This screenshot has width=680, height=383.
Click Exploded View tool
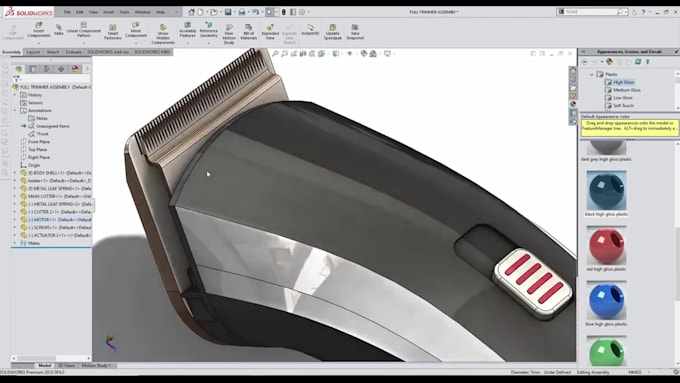click(x=270, y=32)
